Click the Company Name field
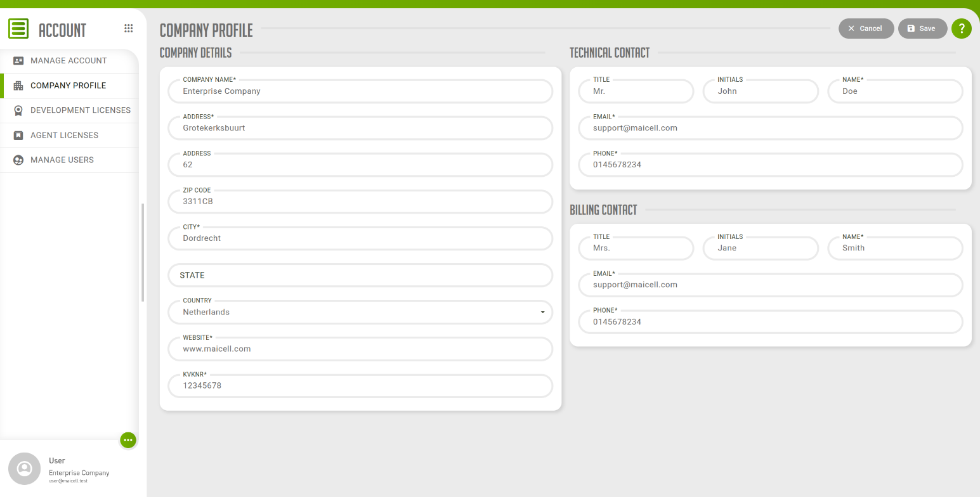 click(x=360, y=91)
